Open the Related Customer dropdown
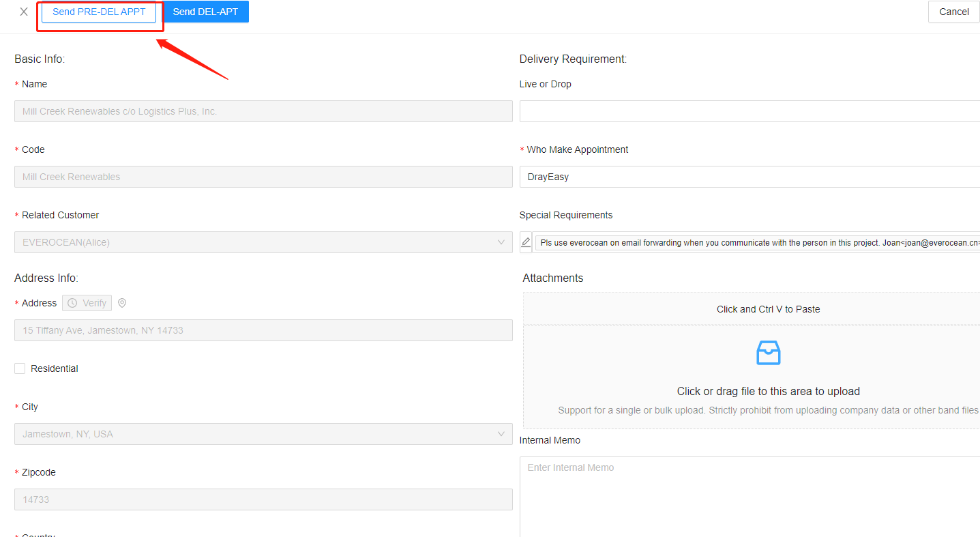The height and width of the screenshot is (537, 980). point(263,242)
